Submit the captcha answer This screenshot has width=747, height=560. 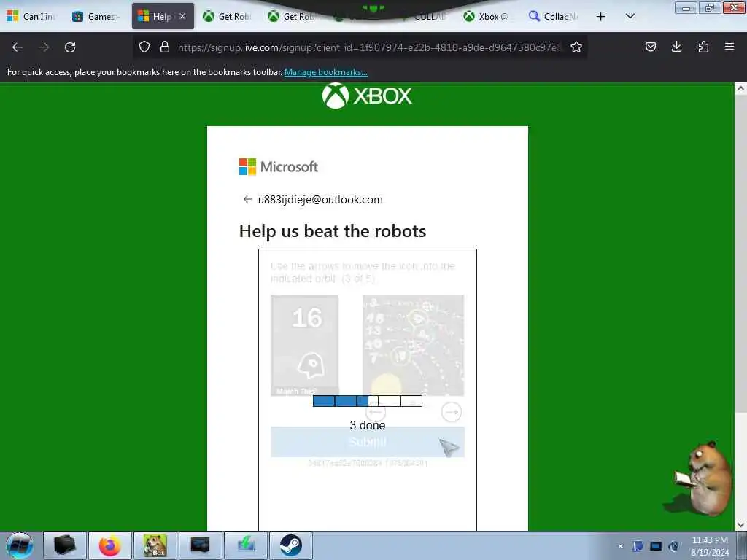[368, 442]
